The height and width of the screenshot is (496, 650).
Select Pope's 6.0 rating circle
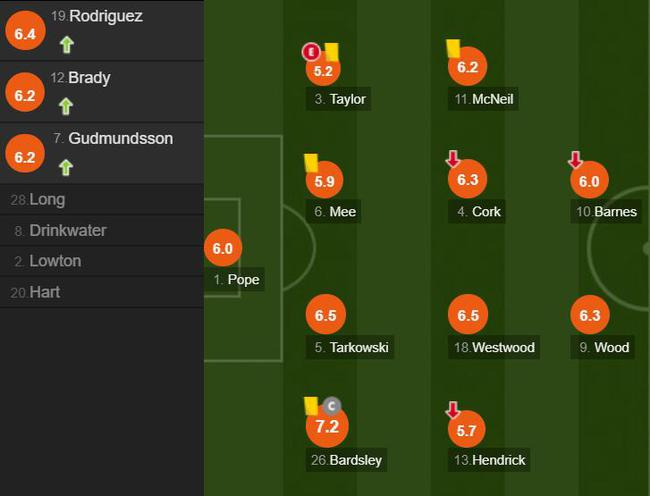(x=223, y=249)
